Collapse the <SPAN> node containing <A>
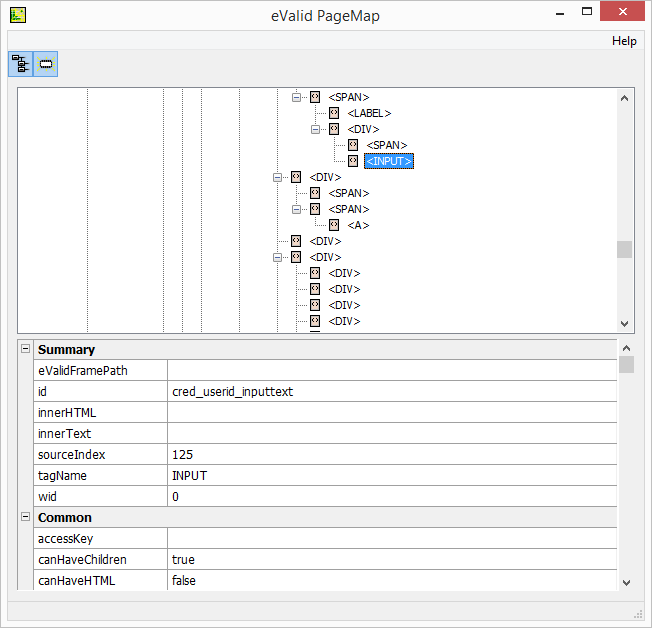The height and width of the screenshot is (628, 652). point(296,209)
